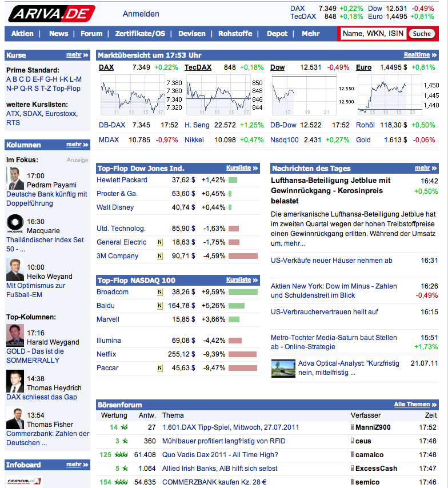Open the Euro intraday chart

coord(398,95)
